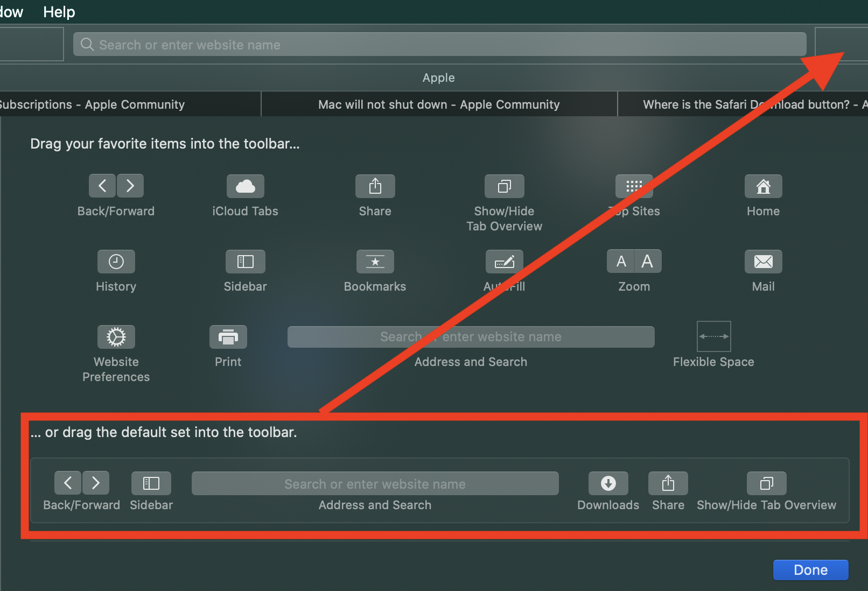Click the Back arrow in the favorite items palette
The image size is (868, 591).
click(102, 186)
